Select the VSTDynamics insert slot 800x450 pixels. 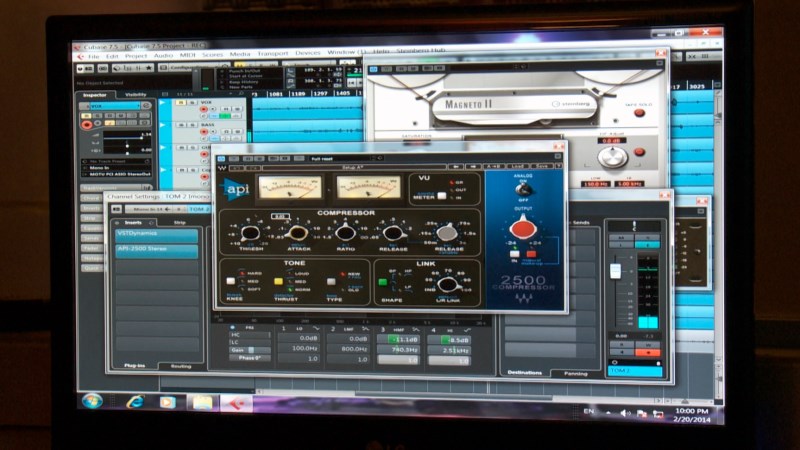[x=156, y=235]
